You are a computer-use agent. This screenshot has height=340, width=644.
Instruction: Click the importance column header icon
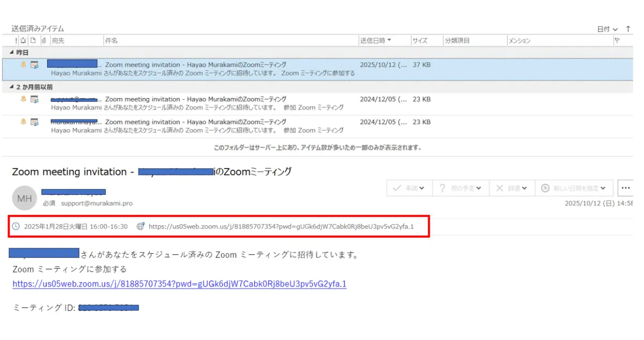pyautogui.click(x=16, y=41)
